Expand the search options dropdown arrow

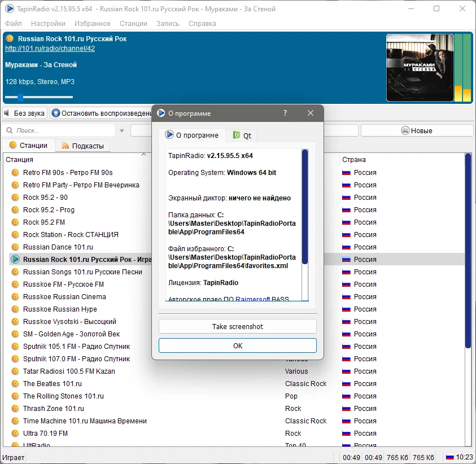coord(122,131)
